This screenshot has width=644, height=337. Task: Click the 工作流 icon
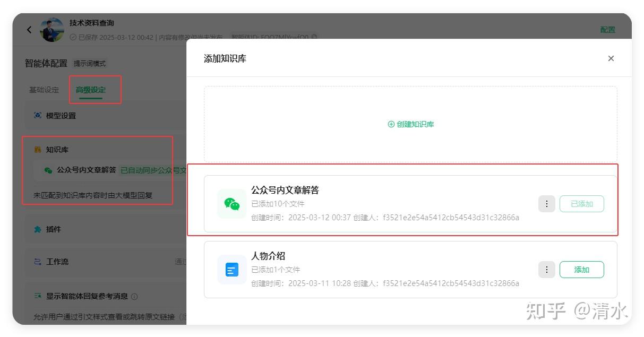(38, 262)
